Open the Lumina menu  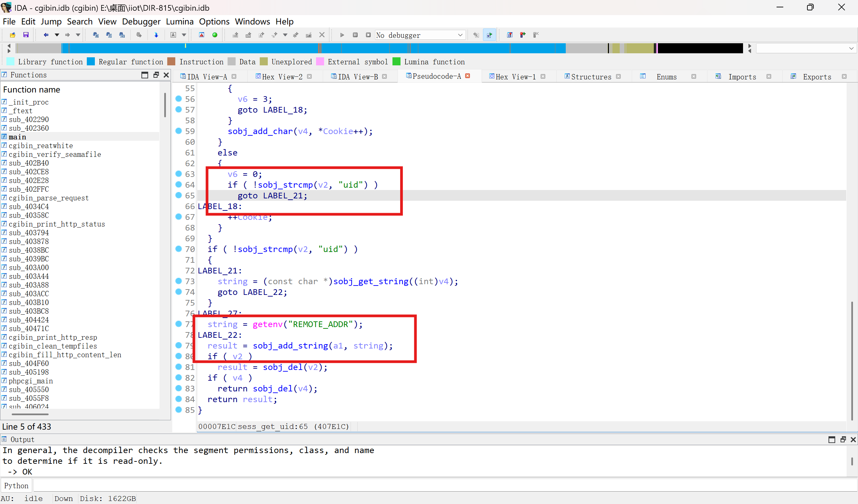click(x=179, y=21)
